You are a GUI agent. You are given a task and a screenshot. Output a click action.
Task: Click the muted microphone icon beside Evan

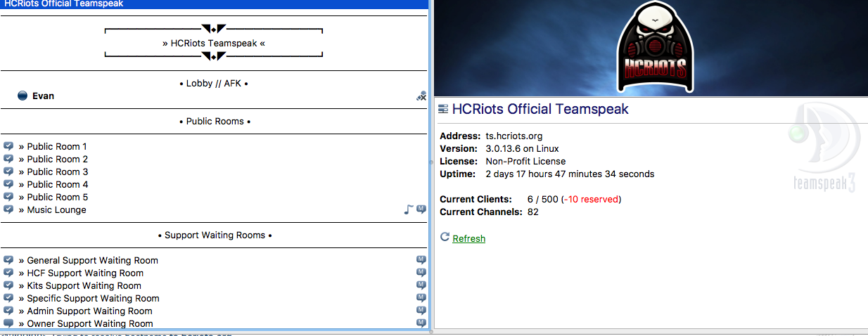[421, 96]
